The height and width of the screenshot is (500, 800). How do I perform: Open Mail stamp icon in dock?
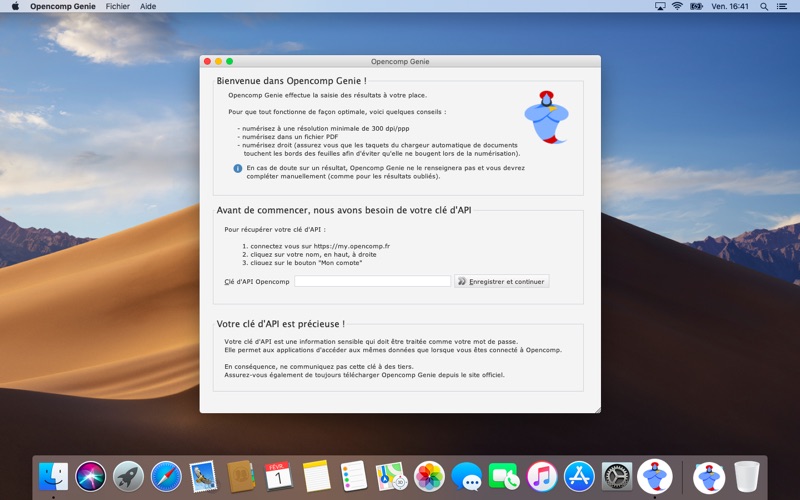pos(203,477)
